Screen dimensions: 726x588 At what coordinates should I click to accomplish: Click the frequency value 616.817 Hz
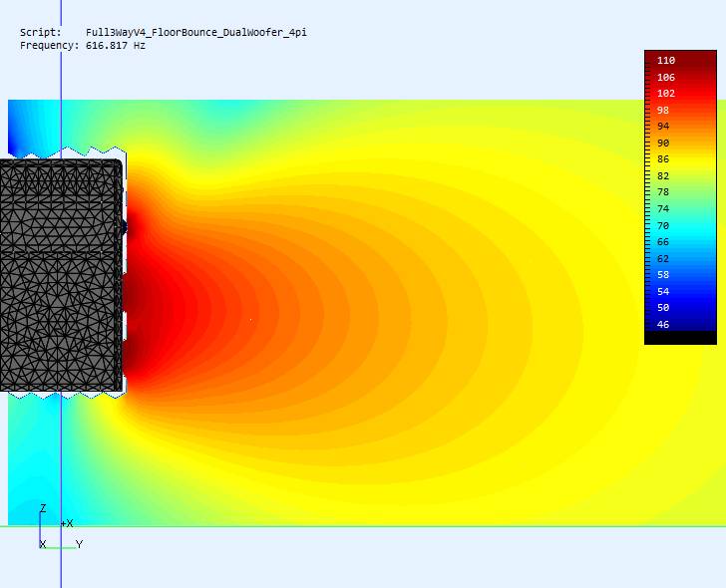[116, 45]
